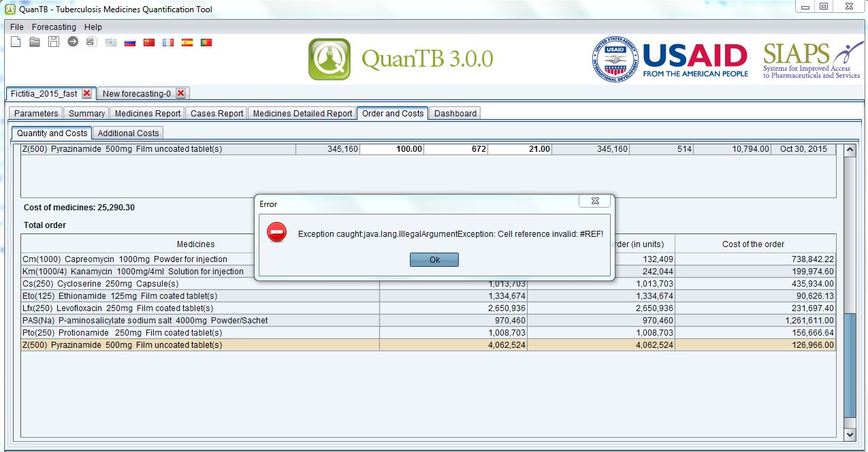Close the New forecasting-0 tab

tap(180, 93)
